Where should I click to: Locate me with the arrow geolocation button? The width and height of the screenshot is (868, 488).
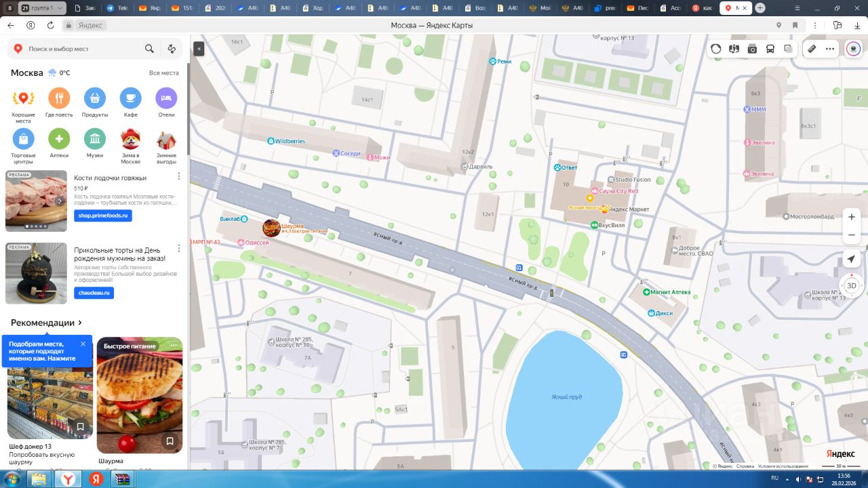(x=852, y=259)
